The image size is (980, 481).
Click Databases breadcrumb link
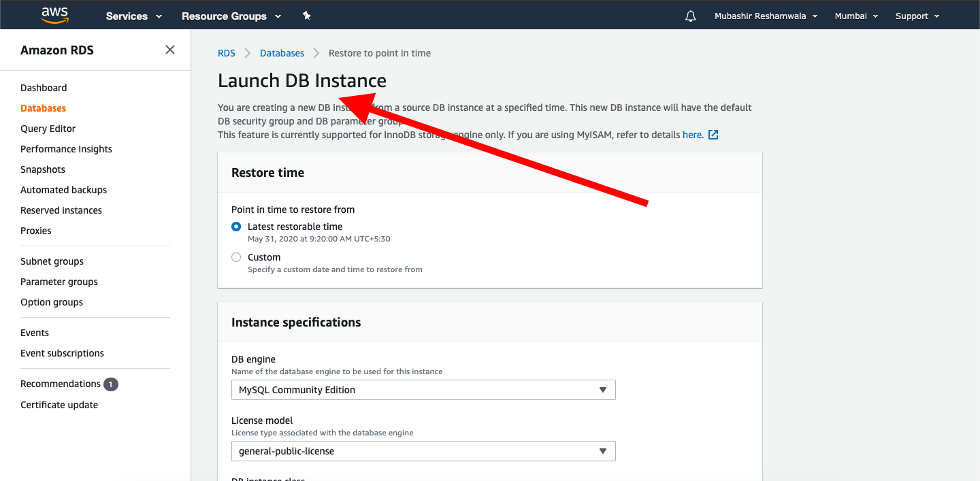click(x=282, y=53)
